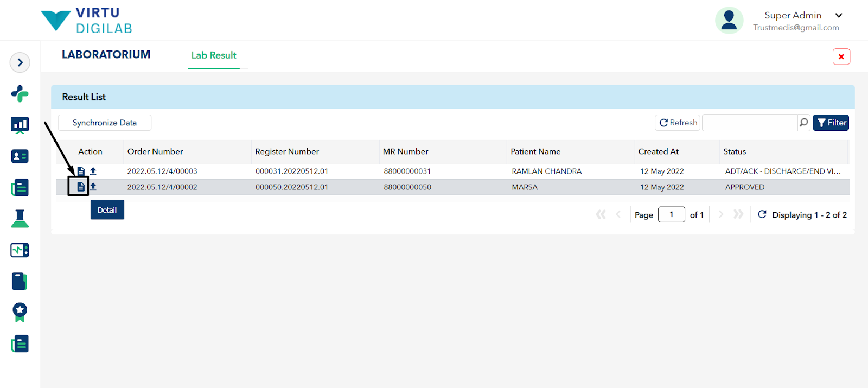
Task: Click the Refresh button
Action: [678, 123]
